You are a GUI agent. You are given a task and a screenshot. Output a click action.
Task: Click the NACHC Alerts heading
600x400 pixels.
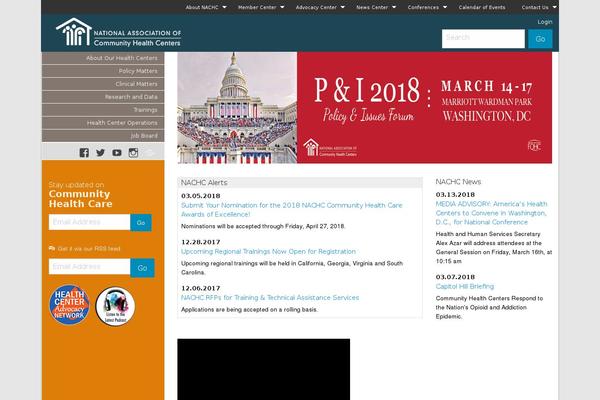coord(204,183)
